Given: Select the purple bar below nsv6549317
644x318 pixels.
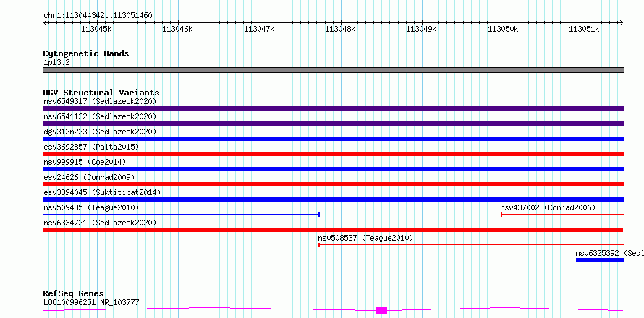Looking at the screenshot, I should [333, 108].
